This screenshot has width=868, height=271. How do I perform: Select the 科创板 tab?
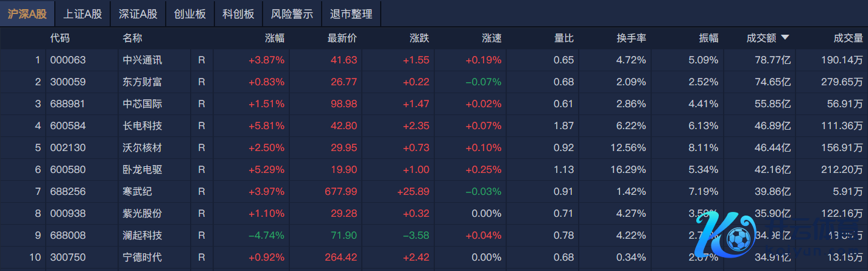[x=238, y=14]
